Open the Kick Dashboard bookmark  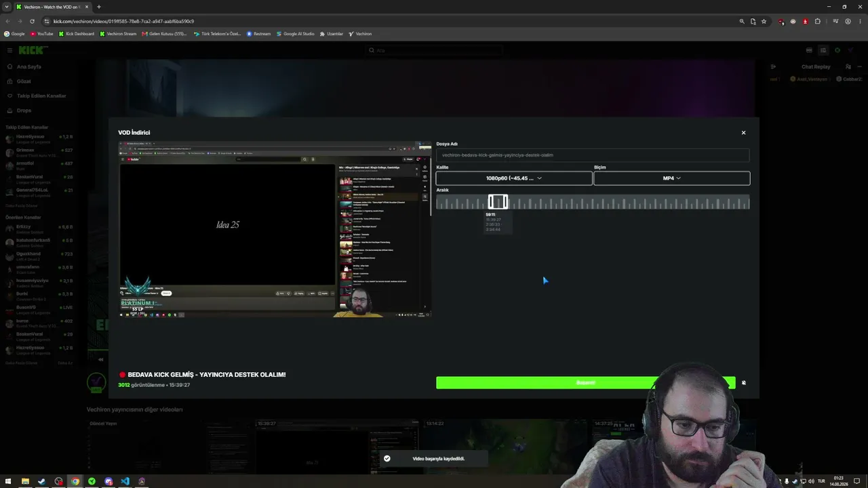[x=77, y=34]
